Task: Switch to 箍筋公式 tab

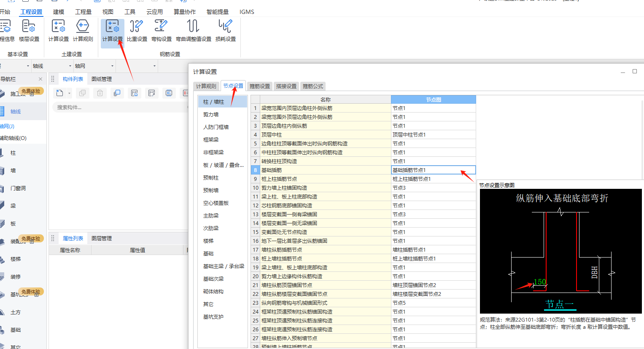Action: pyautogui.click(x=313, y=86)
